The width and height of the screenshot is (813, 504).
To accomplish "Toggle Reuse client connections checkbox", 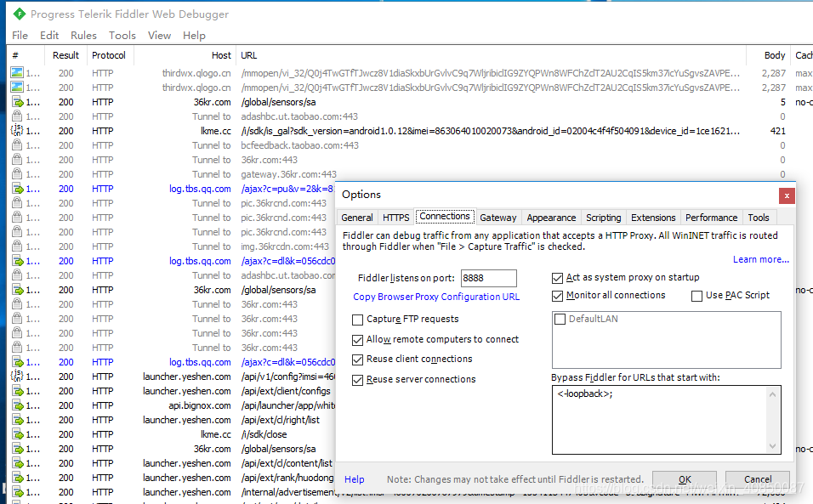I will point(357,360).
